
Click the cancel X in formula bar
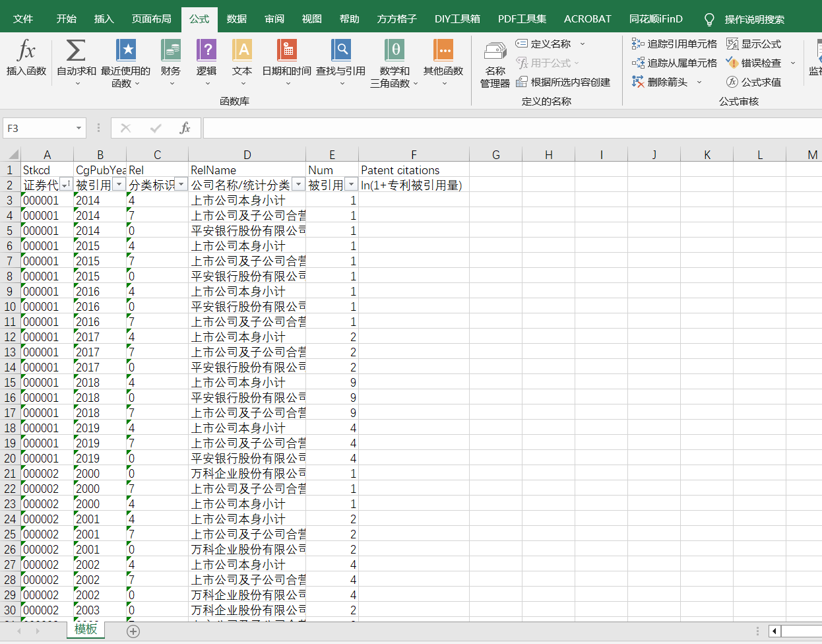pos(126,128)
